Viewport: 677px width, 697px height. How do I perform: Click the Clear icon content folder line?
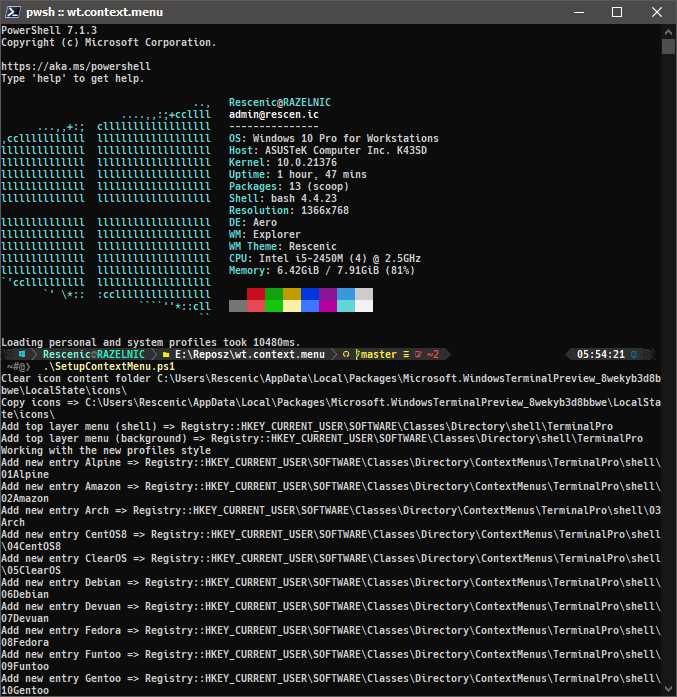click(x=331, y=385)
